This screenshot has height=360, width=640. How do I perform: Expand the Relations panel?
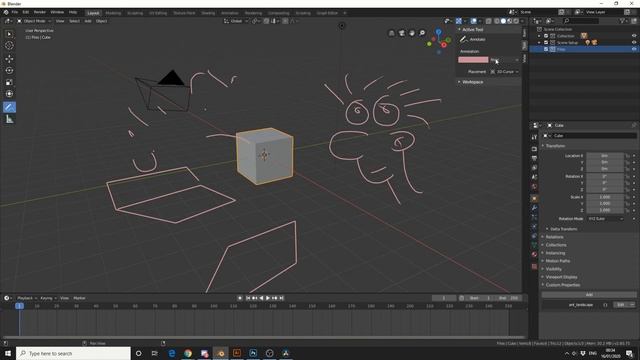(x=554, y=237)
